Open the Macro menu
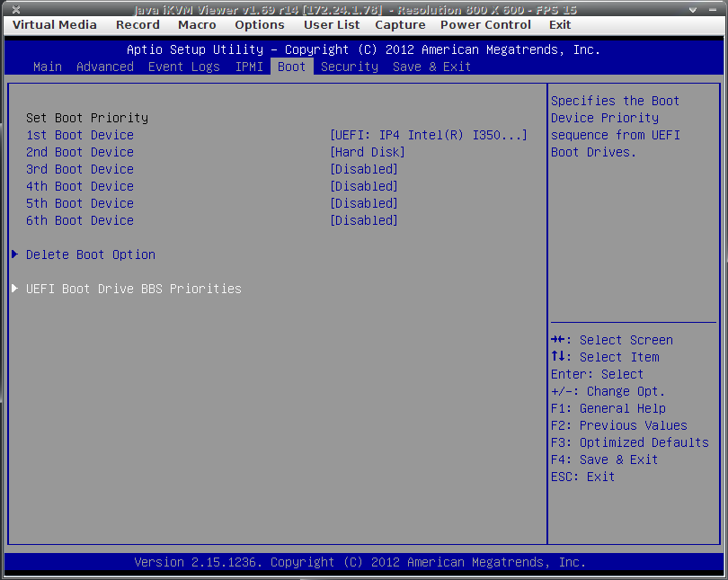The image size is (728, 580). point(197,25)
